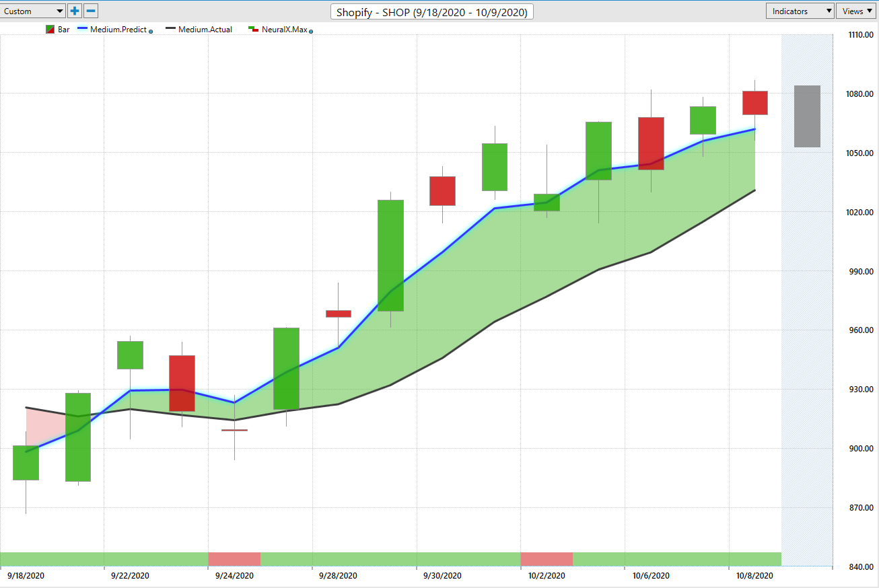Click the 930.00 price axis label

click(861, 390)
